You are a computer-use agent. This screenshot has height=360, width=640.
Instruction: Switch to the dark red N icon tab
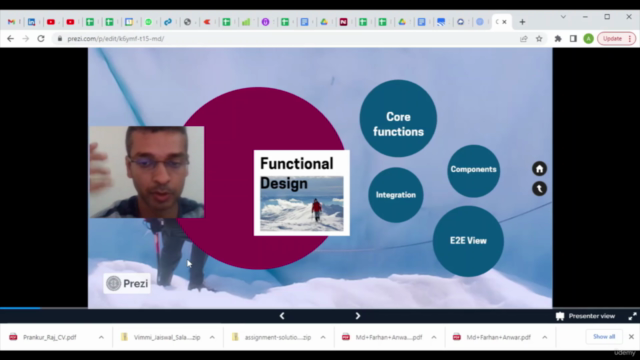(343, 22)
